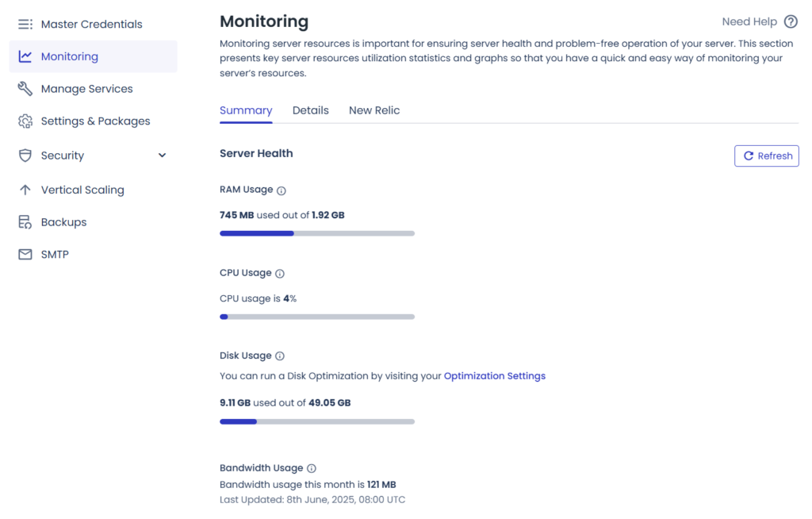Viewport: 812px width, 519px height.
Task: Click the CPU usage progress bar
Action: coord(317,317)
